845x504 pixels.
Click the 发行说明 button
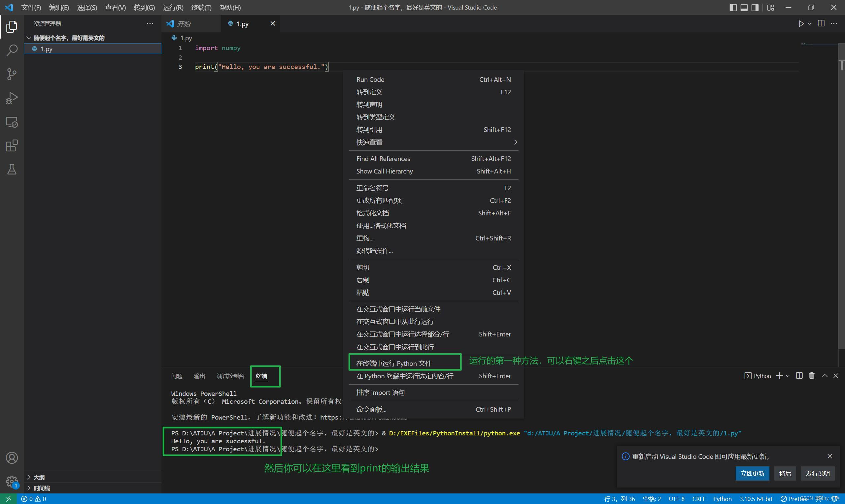[x=818, y=473]
